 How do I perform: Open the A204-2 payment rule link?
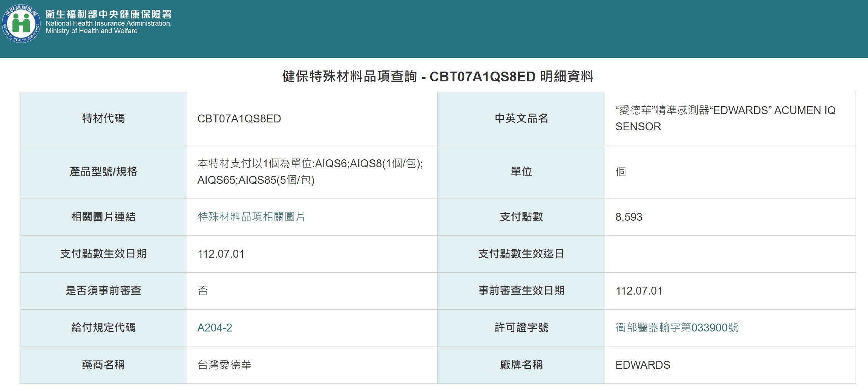coord(215,328)
